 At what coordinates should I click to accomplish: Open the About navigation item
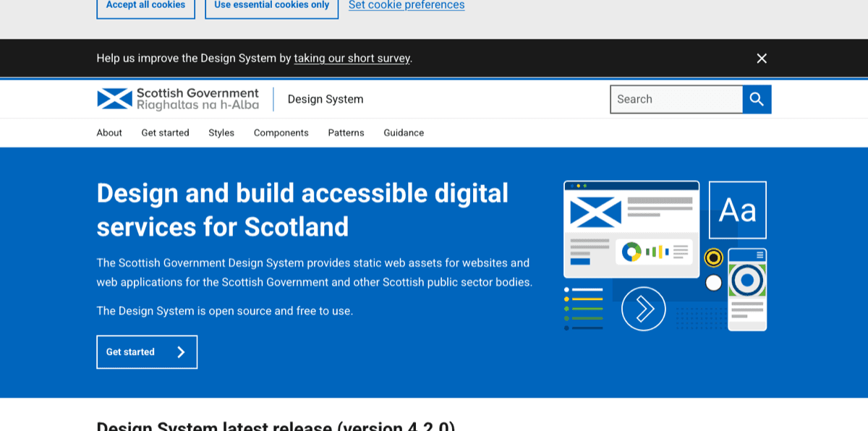coord(109,133)
